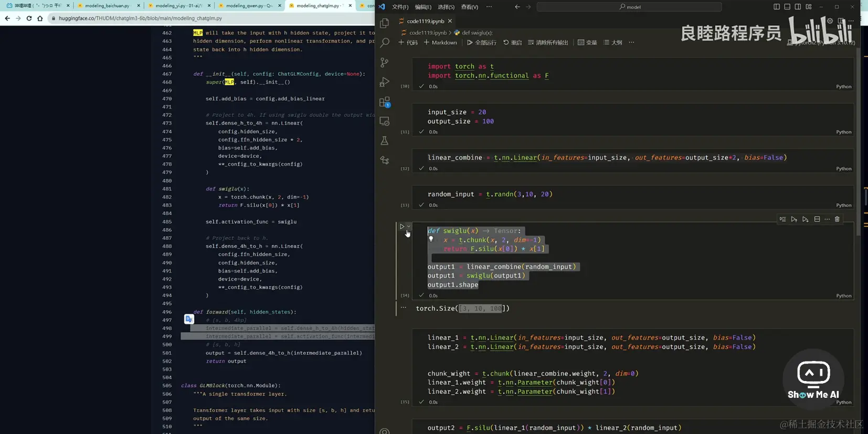Toggle the bottom panel visibility
The width and height of the screenshot is (868, 434).
coord(787,7)
